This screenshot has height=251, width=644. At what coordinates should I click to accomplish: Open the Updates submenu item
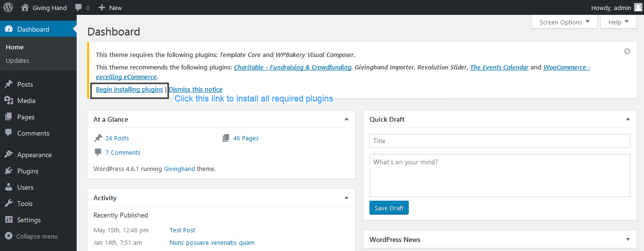point(17,60)
